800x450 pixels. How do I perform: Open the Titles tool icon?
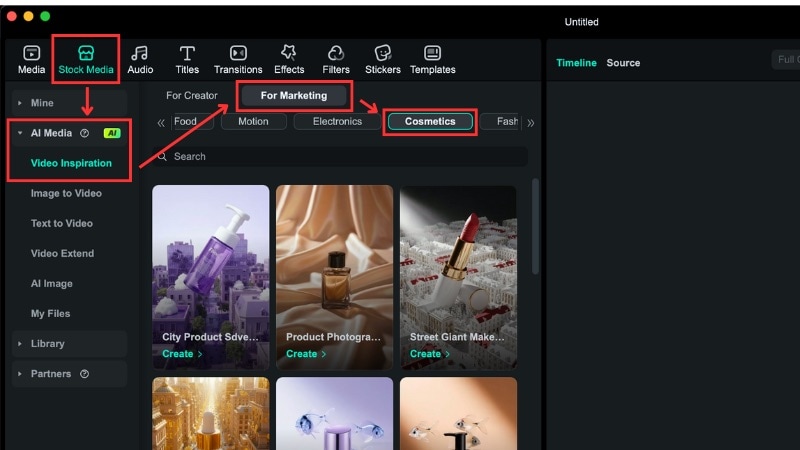pos(187,53)
